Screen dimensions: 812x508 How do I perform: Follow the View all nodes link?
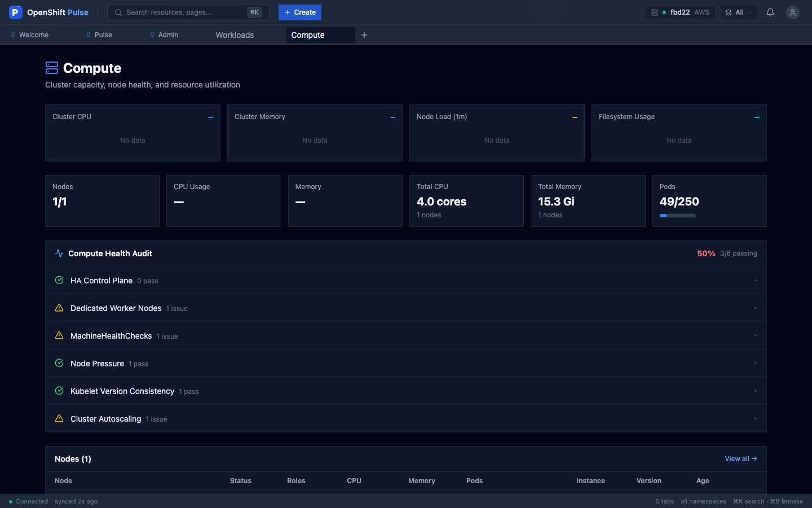(x=740, y=458)
